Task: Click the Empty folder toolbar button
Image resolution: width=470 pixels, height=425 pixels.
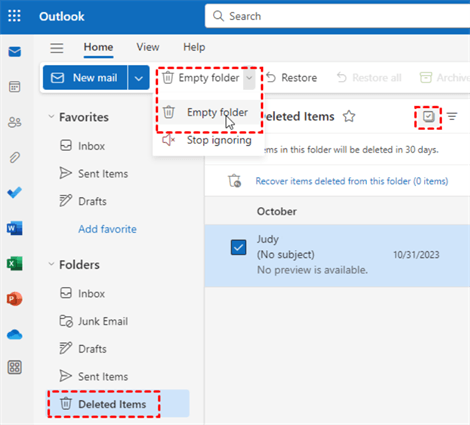Action: (201, 78)
